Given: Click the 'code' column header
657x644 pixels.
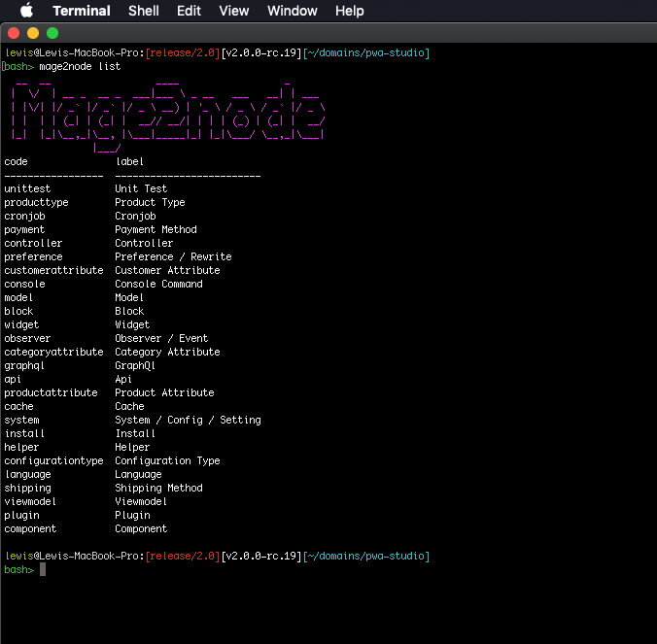Looking at the screenshot, I should coord(16,161).
